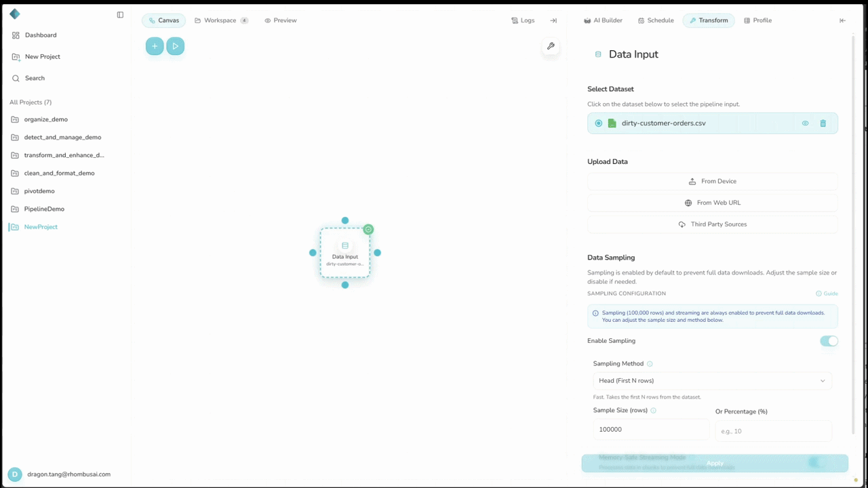The width and height of the screenshot is (868, 488).
Task: Add a new node with the plus button
Action: 155,46
